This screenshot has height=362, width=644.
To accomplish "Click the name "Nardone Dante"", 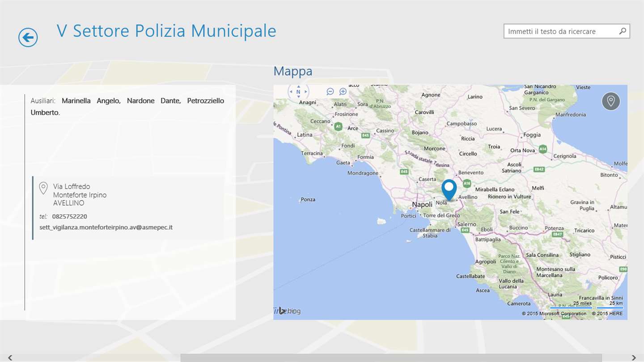I will coord(154,101).
